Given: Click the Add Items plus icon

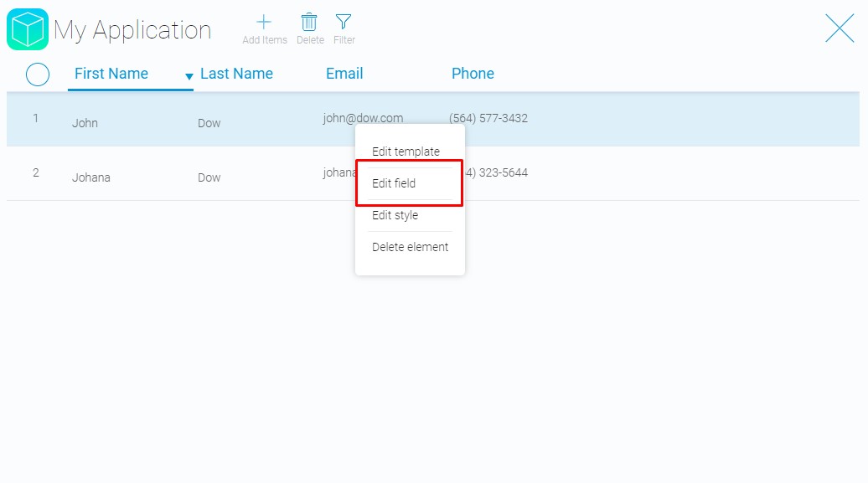Looking at the screenshot, I should 264,22.
